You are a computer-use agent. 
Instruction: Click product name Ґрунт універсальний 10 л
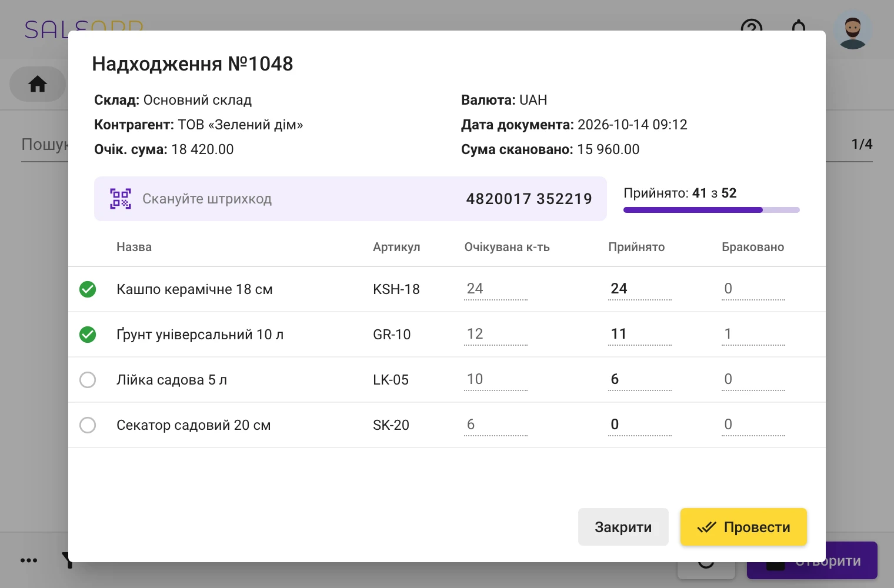click(200, 335)
